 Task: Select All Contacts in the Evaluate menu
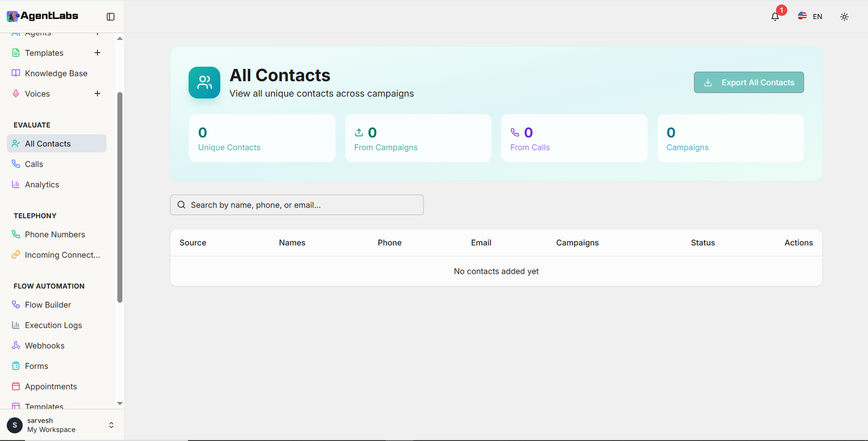pos(48,143)
